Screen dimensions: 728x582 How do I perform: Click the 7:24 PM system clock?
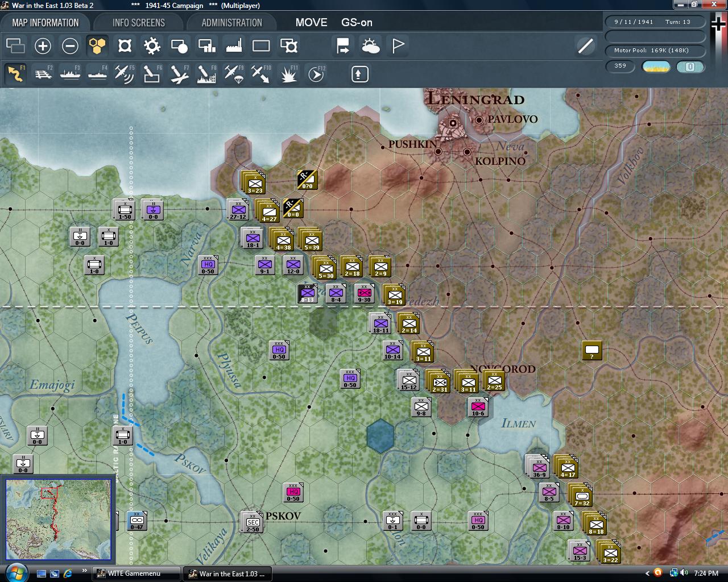[706, 573]
